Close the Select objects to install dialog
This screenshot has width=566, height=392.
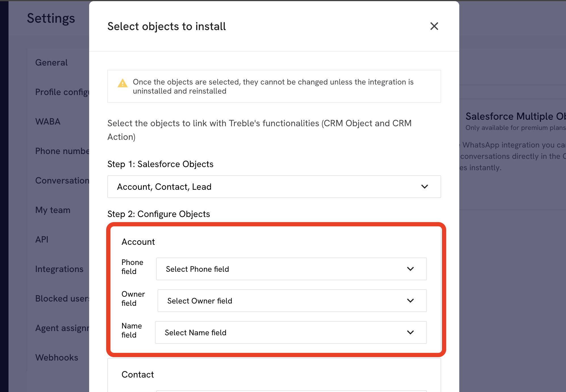(434, 26)
